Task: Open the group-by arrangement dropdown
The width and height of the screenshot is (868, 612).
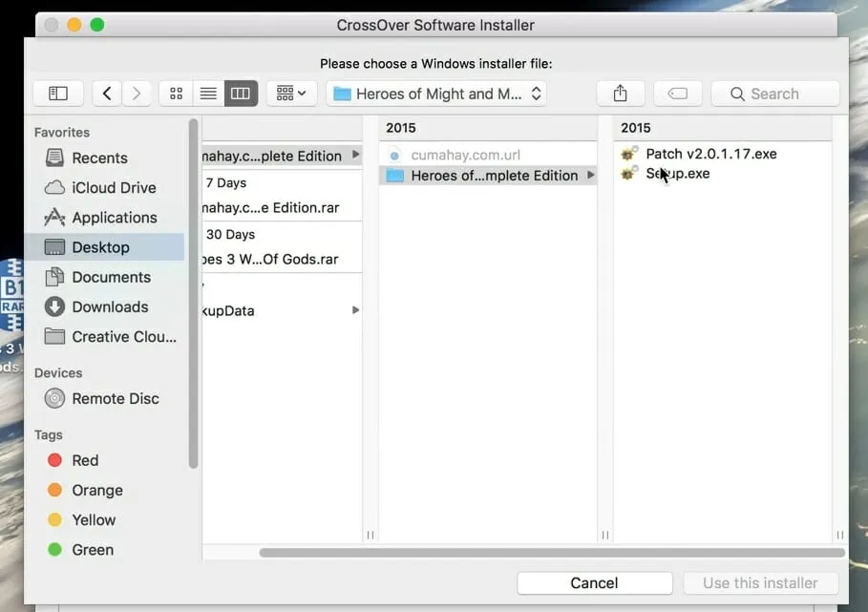Action: pyautogui.click(x=291, y=94)
